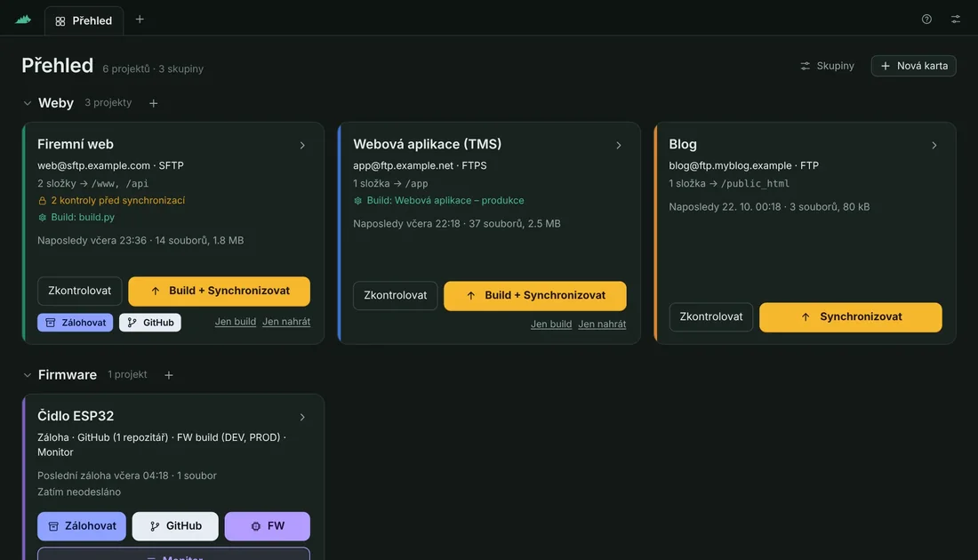The width and height of the screenshot is (978, 560).
Task: Click Jen build link on Webová aplikace
Action: click(551, 324)
